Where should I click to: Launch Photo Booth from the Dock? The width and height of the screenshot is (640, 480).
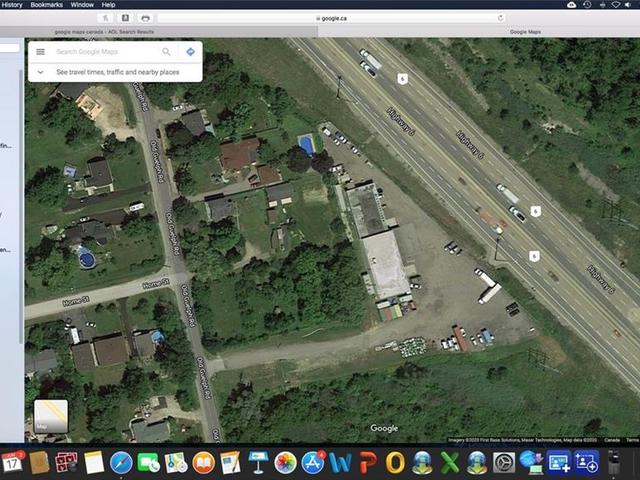(x=67, y=462)
